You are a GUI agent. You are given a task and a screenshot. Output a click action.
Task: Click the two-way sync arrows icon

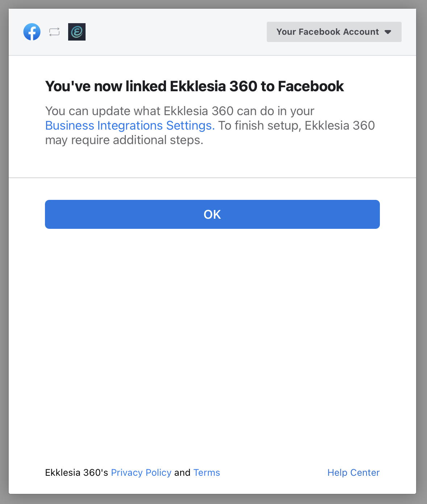click(54, 32)
